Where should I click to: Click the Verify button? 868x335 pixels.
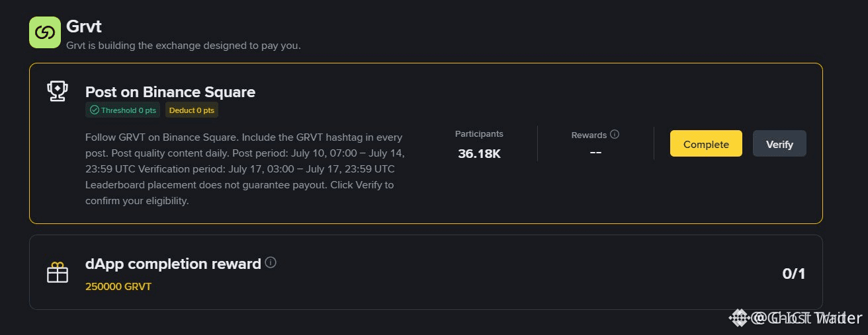coord(779,143)
